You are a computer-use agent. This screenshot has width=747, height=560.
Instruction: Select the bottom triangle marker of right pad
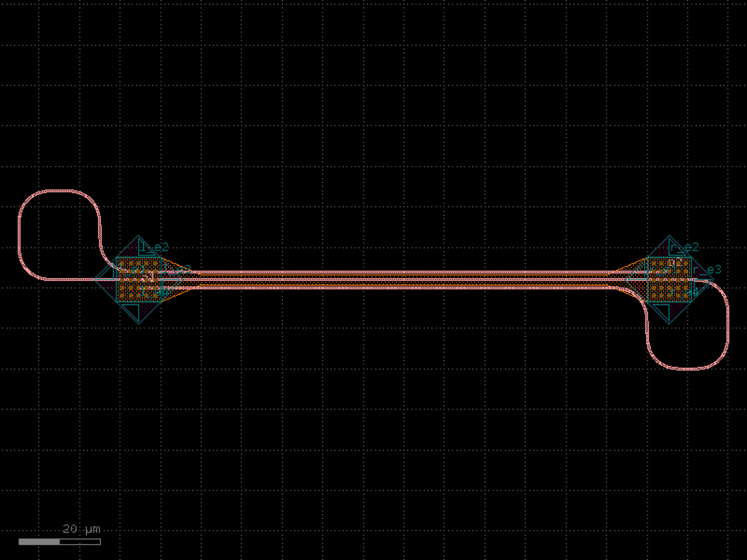[x=664, y=310]
